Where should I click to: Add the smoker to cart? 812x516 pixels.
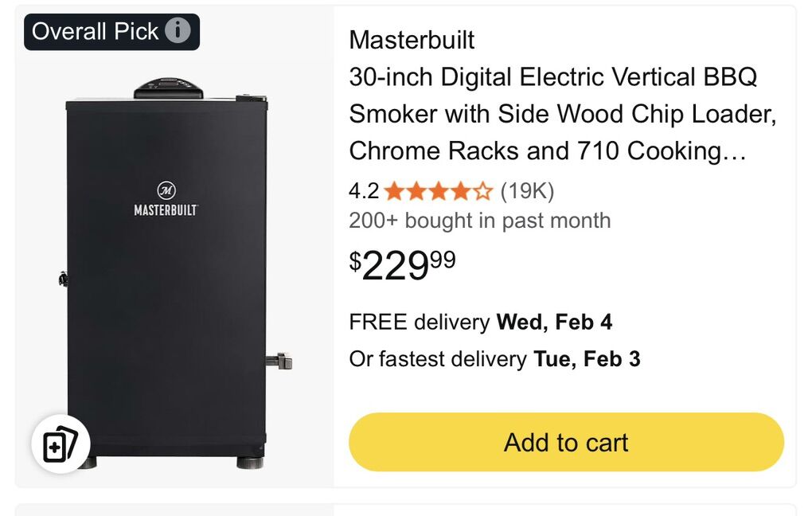[x=566, y=442]
